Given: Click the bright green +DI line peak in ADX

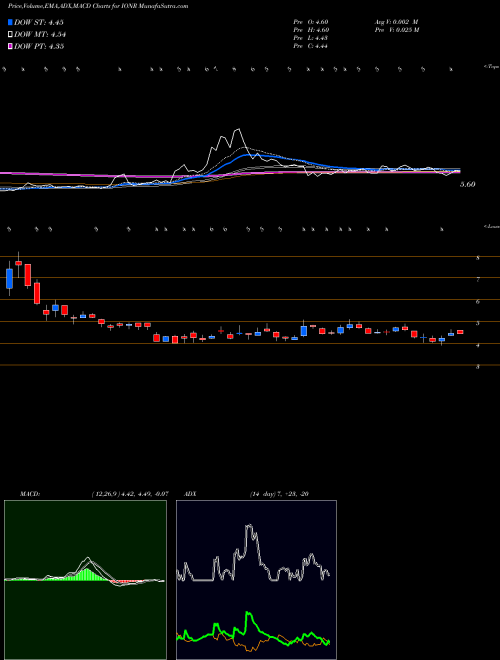Looking at the screenshot, I should click(247, 613).
